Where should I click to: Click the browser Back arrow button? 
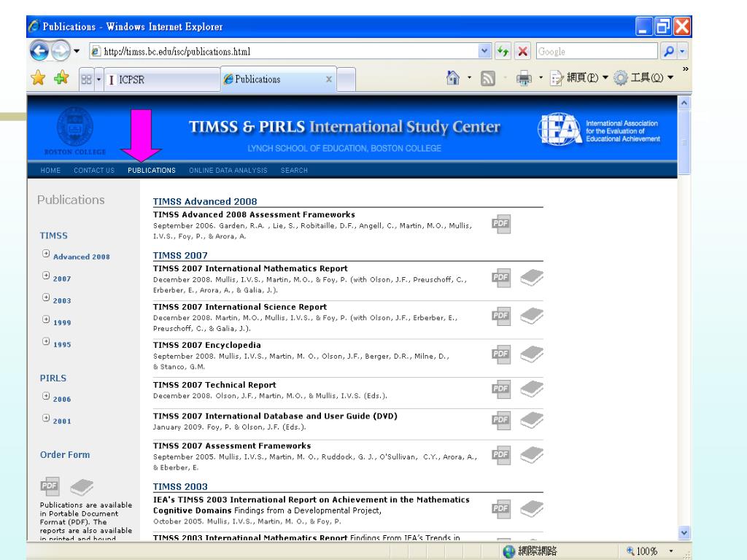39,50
